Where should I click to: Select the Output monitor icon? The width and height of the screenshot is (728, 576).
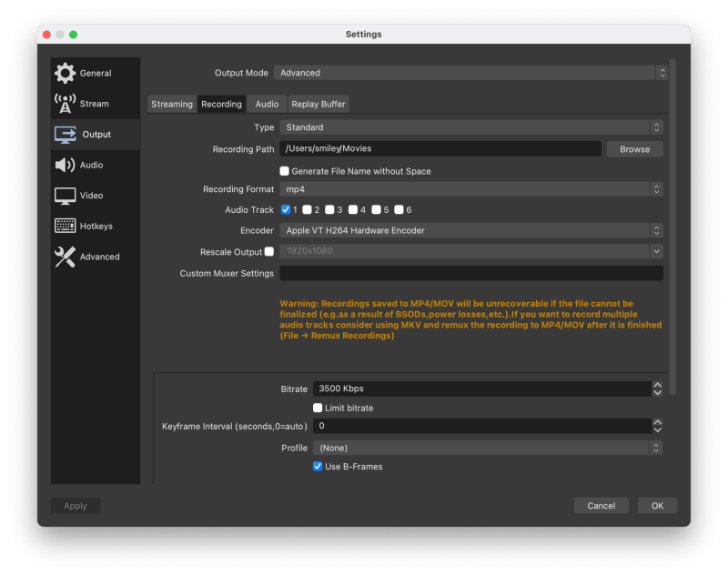(x=65, y=135)
